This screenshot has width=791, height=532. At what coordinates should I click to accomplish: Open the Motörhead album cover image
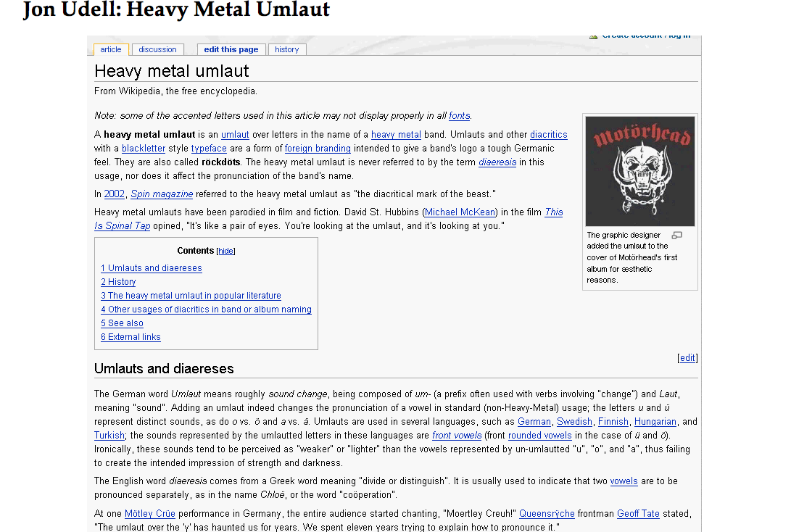[640, 172]
